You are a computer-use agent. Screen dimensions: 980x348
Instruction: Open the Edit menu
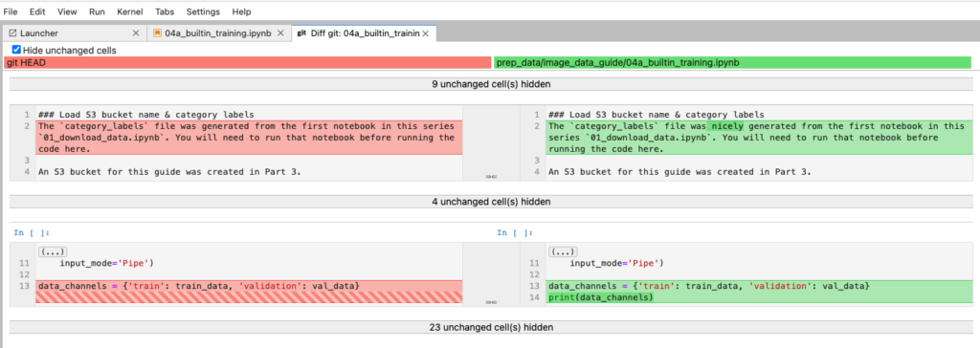(x=37, y=11)
